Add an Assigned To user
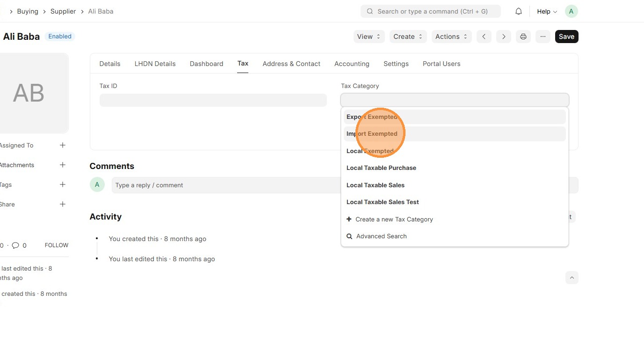 click(x=63, y=145)
